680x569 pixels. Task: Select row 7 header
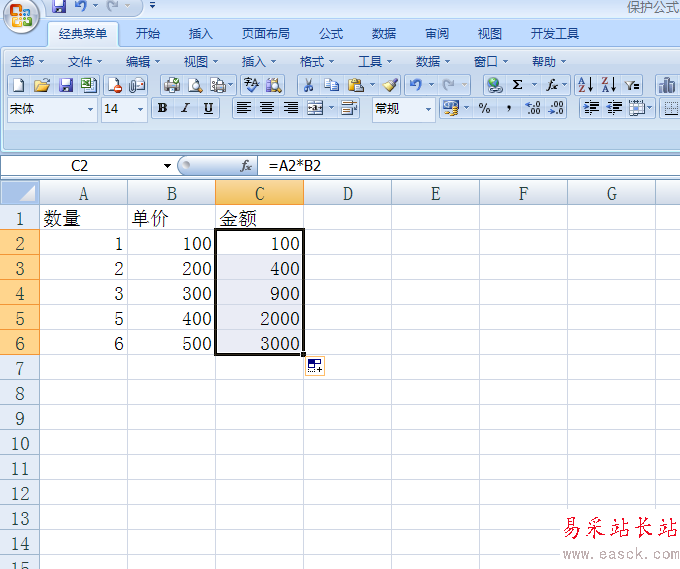(x=20, y=368)
